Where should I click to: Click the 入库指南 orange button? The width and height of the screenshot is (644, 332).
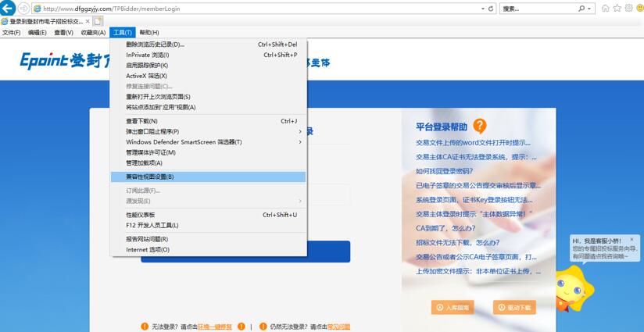pos(453,307)
